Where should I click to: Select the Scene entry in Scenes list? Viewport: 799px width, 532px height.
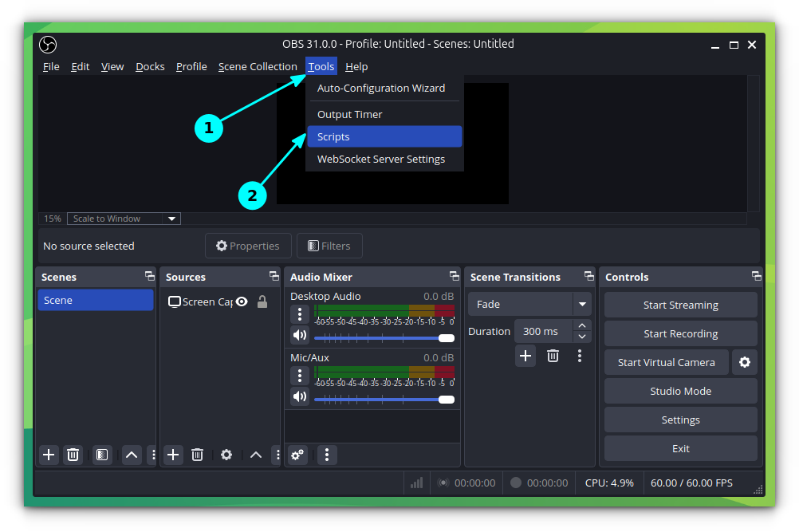(95, 300)
